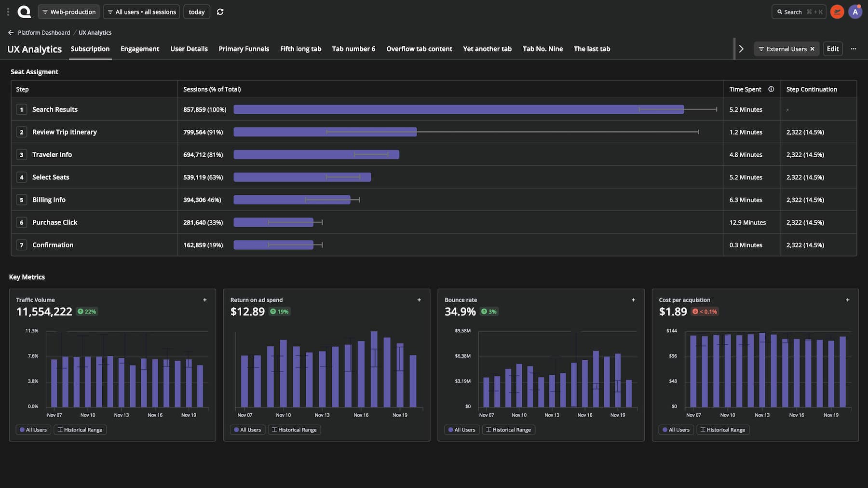Open the three-dot more options menu
The image size is (868, 488).
coord(854,49)
